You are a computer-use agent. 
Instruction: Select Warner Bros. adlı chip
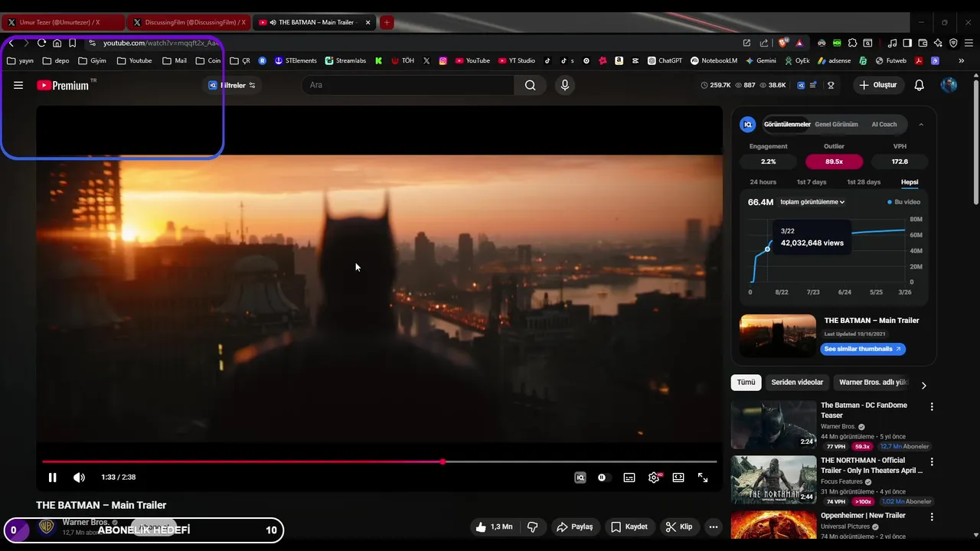(x=872, y=383)
